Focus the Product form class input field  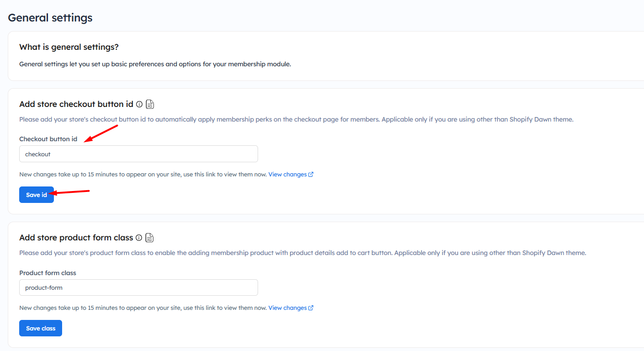point(138,287)
